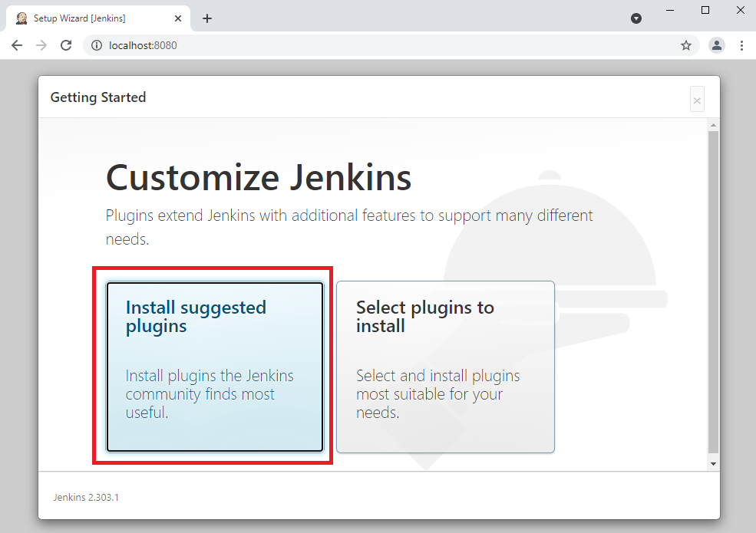Screen dimensions: 756x533
Task: Open a new browser tab
Action: (207, 18)
